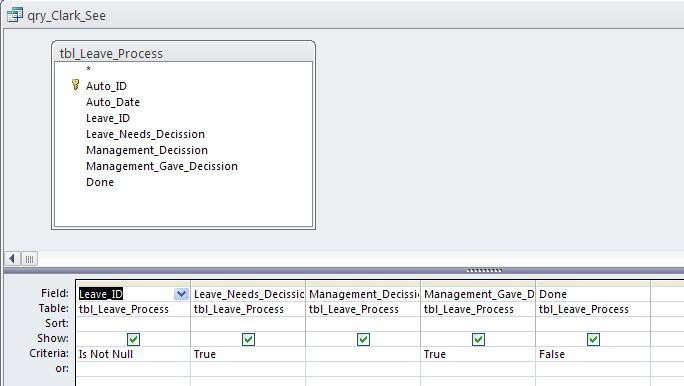Click Sort cell under Leave_Needs_Decission

pos(248,324)
